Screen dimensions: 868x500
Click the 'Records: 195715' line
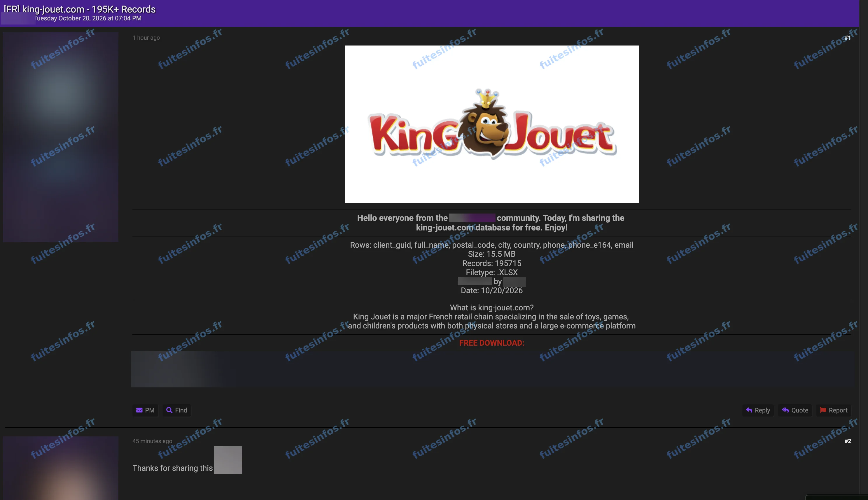pyautogui.click(x=492, y=263)
